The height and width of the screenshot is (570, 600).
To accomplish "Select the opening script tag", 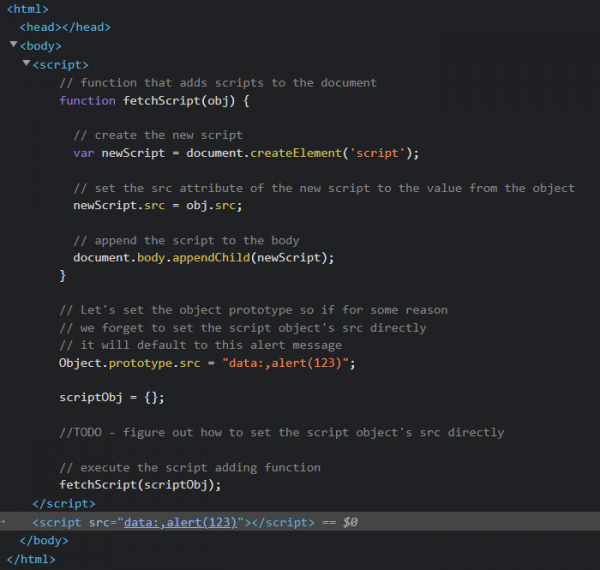I will [x=60, y=65].
